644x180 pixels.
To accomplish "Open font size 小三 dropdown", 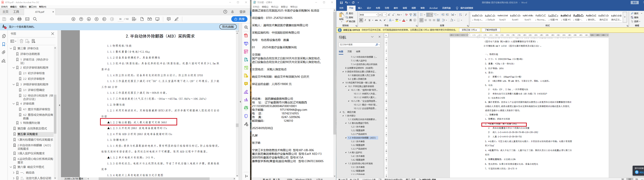I will 385,15.
